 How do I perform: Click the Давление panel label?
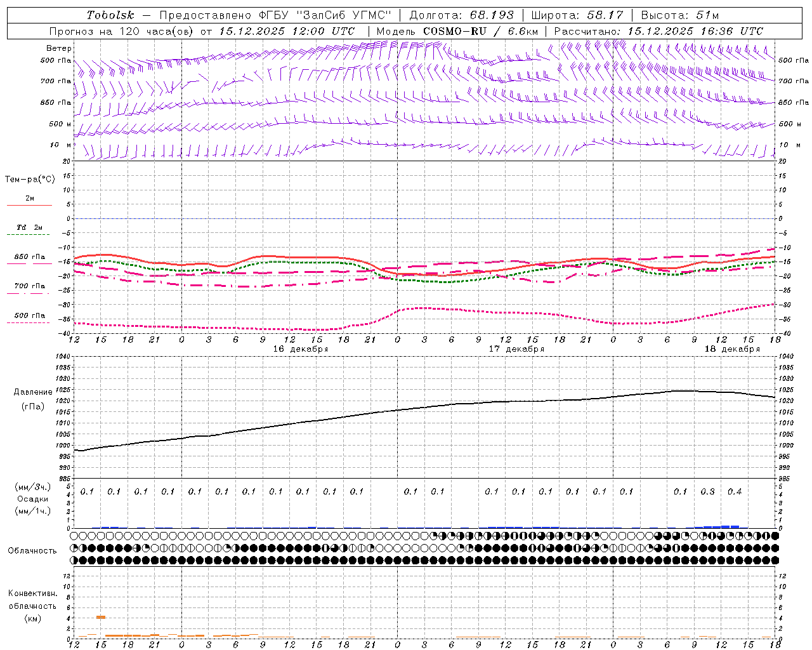(x=33, y=392)
